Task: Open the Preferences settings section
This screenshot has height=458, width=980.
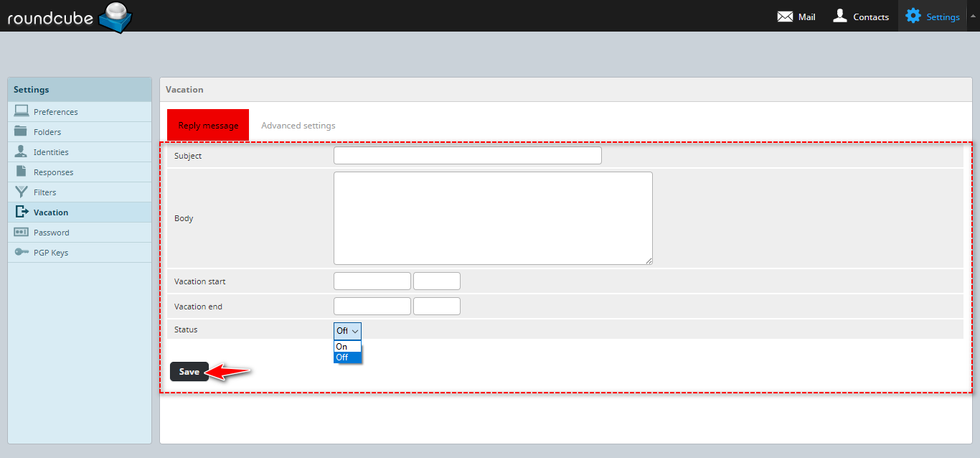Action: click(80, 111)
